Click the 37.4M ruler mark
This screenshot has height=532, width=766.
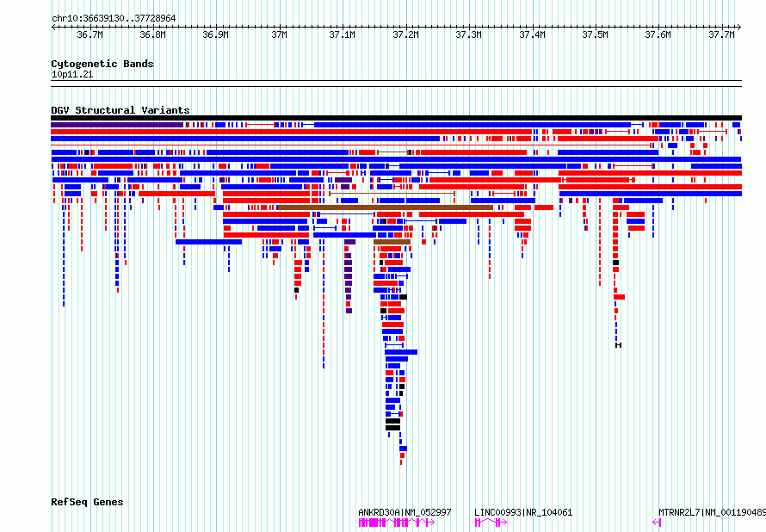pyautogui.click(x=533, y=34)
